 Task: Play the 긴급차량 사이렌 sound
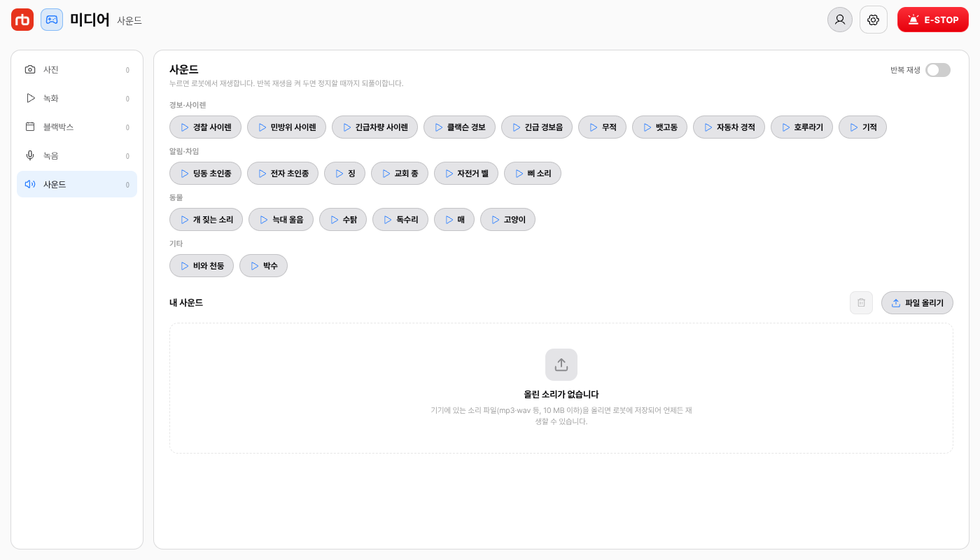coord(374,127)
